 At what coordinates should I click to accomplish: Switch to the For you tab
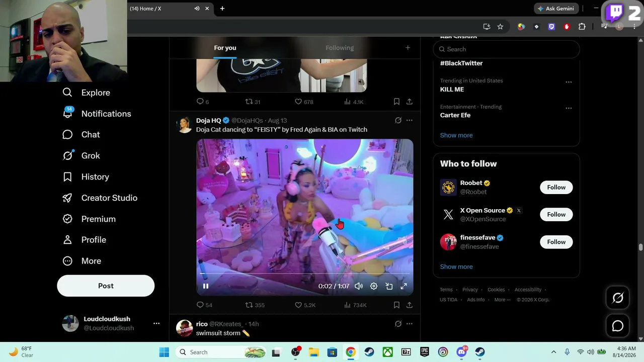(x=225, y=48)
